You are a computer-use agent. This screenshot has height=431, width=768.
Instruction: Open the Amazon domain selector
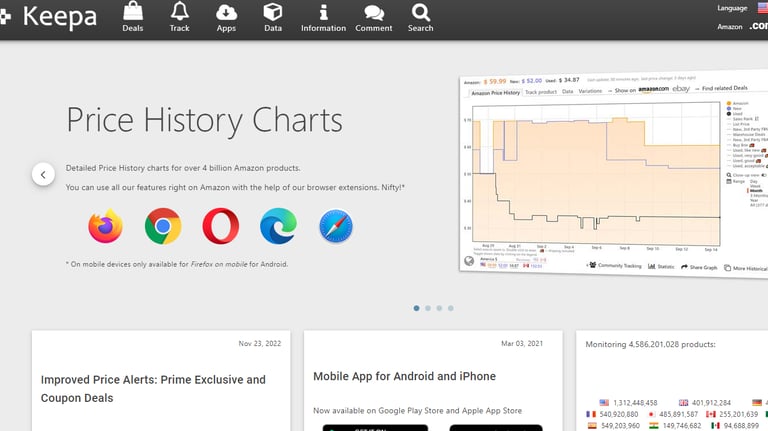coord(758,26)
